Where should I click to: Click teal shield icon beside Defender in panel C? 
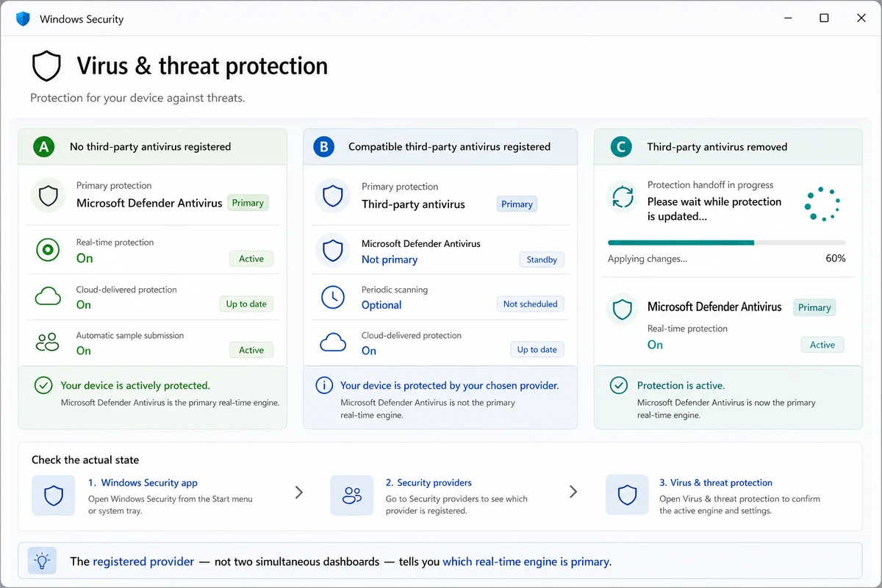click(x=623, y=309)
